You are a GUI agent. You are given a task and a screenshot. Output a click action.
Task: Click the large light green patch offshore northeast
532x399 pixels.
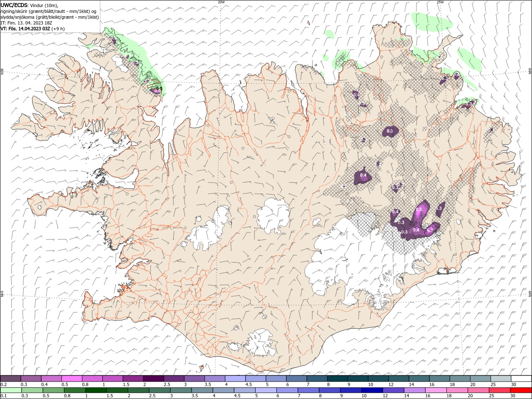(432, 22)
